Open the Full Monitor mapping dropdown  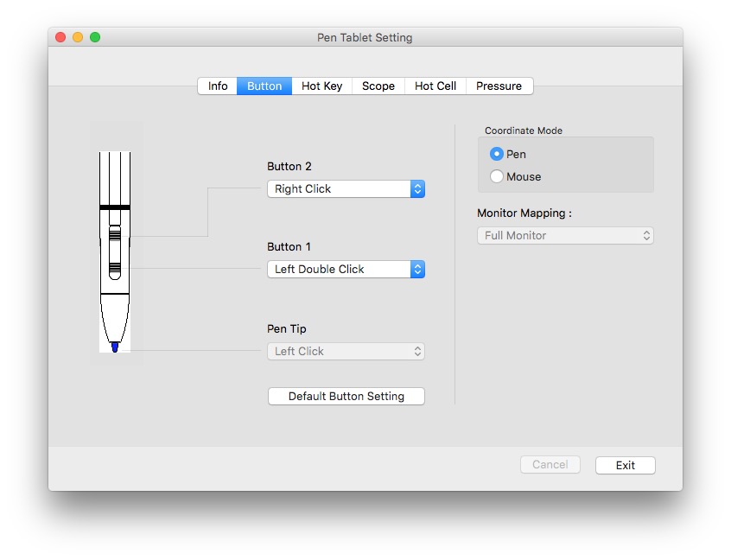tap(565, 235)
